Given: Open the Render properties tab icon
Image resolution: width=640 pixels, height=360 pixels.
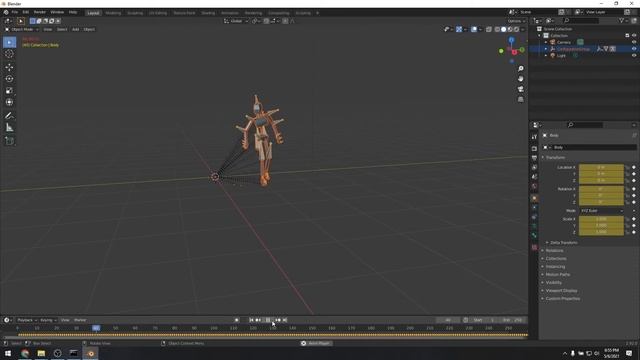Looking at the screenshot, I should point(534,149).
